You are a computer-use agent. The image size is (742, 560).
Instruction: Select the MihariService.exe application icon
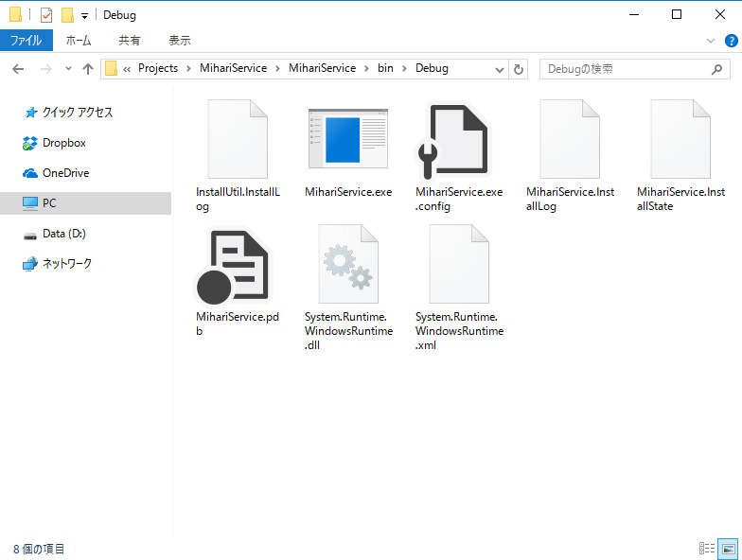tap(348, 138)
